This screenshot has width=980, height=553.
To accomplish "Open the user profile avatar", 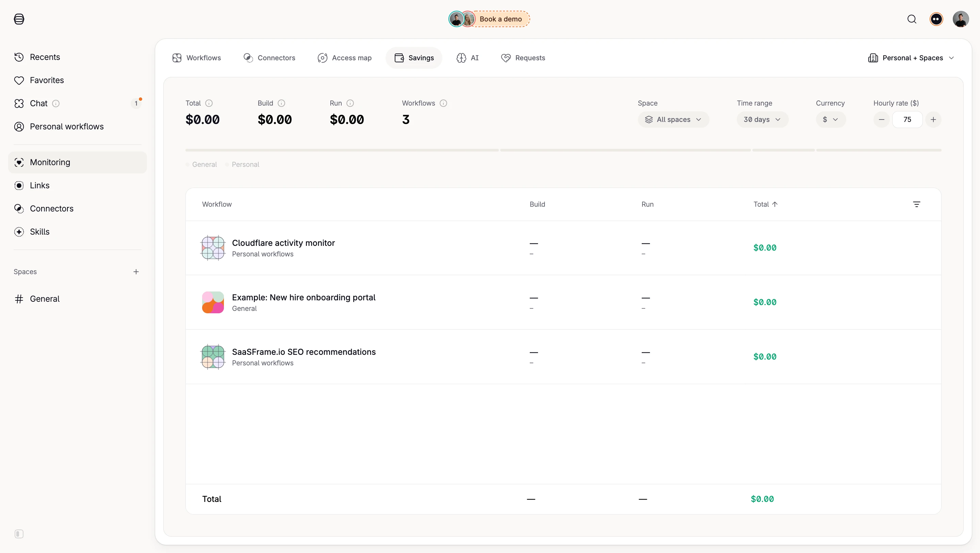I will [x=961, y=19].
